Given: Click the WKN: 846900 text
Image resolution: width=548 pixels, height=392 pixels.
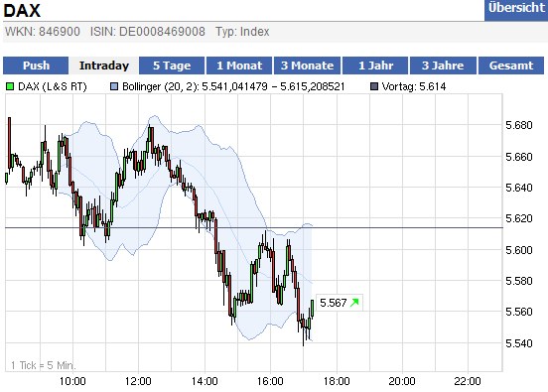Looking at the screenshot, I should click(43, 32).
